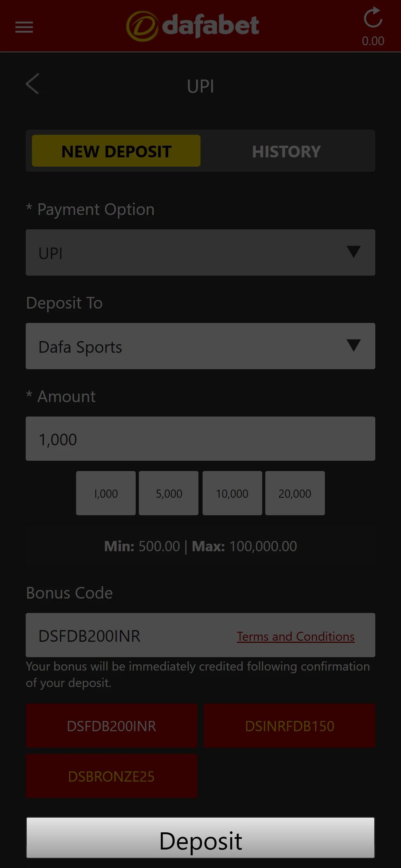
Task: Choose the 5,000 amount preset
Action: tap(169, 493)
